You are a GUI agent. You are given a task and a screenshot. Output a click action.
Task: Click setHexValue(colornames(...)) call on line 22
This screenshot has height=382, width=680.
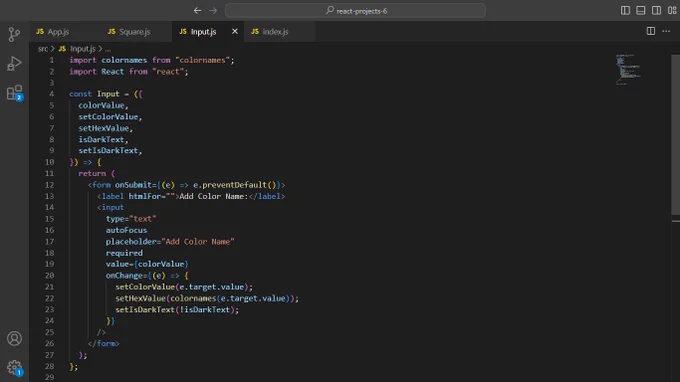click(207, 299)
